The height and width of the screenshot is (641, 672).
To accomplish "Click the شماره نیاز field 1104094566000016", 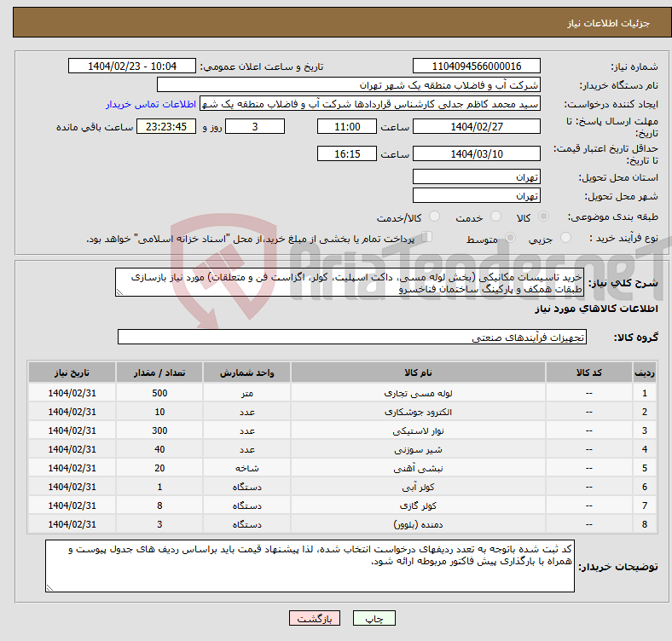I will pos(476,66).
